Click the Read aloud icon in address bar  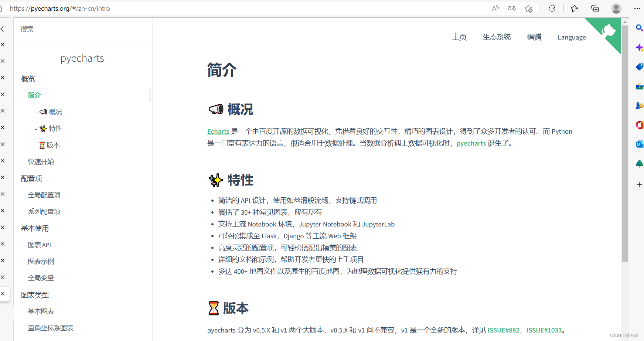tap(495, 8)
